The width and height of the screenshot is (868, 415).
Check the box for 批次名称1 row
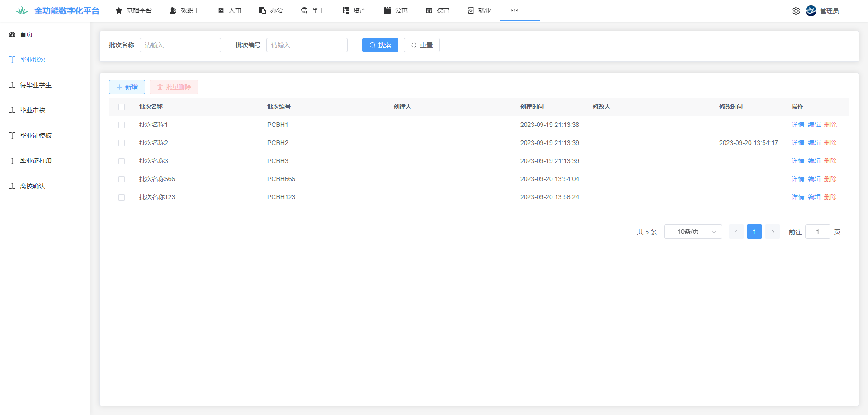coord(122,125)
